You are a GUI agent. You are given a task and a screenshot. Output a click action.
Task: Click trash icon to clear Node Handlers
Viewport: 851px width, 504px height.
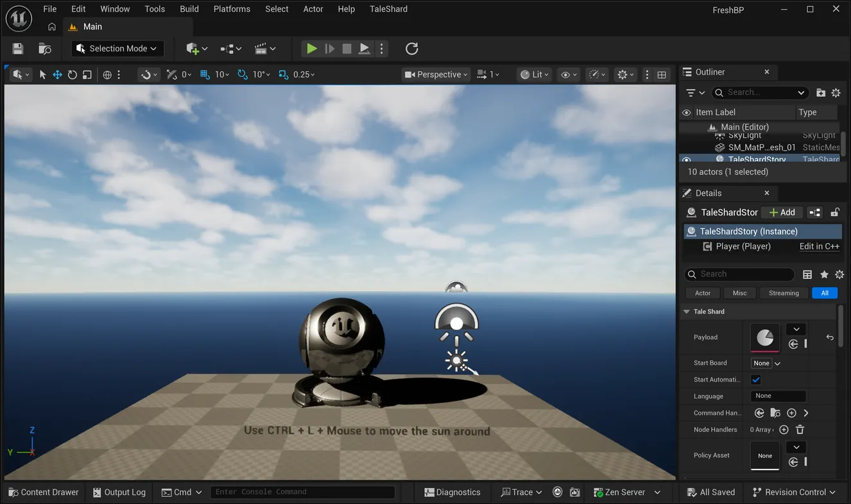[x=800, y=430]
